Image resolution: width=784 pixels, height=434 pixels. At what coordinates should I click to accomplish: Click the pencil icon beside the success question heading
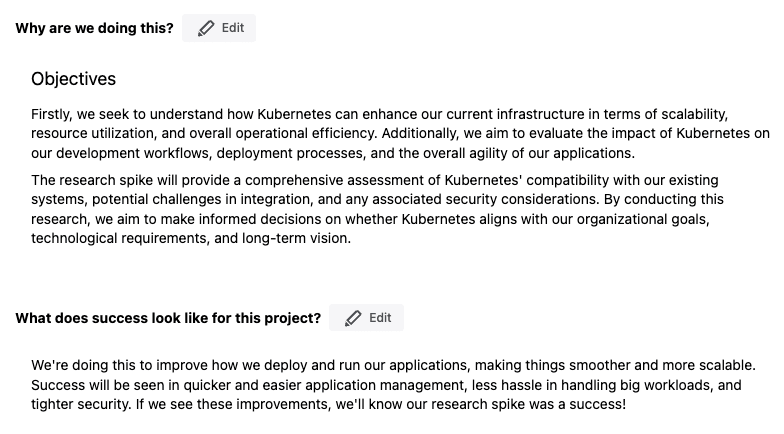pyautogui.click(x=353, y=318)
